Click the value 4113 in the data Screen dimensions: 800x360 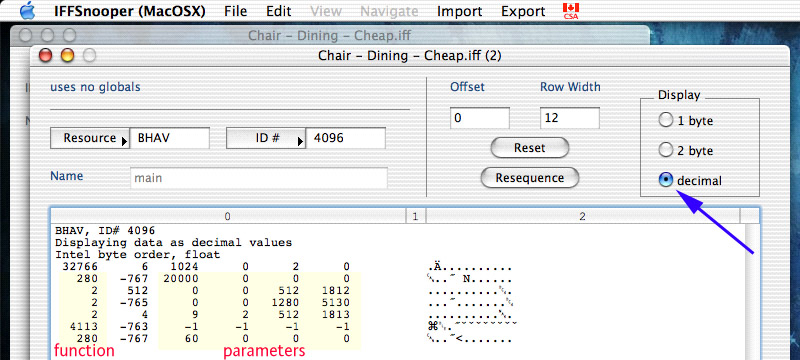pyautogui.click(x=83, y=326)
